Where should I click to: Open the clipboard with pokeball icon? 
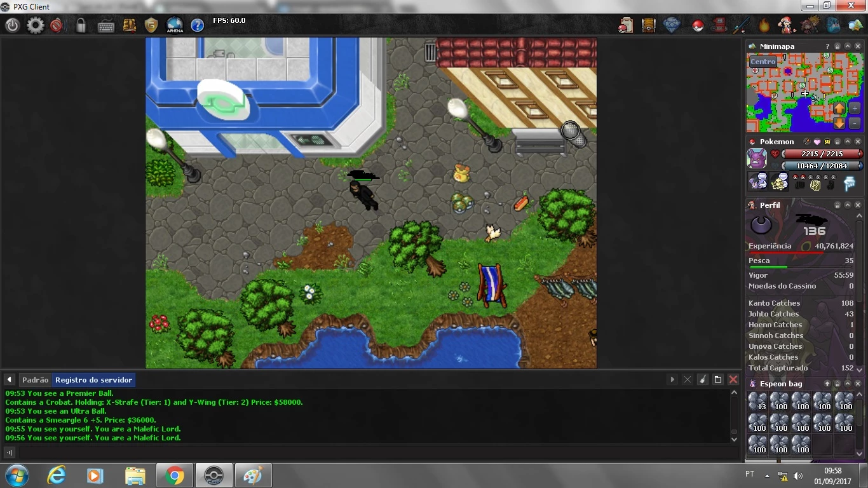click(626, 25)
